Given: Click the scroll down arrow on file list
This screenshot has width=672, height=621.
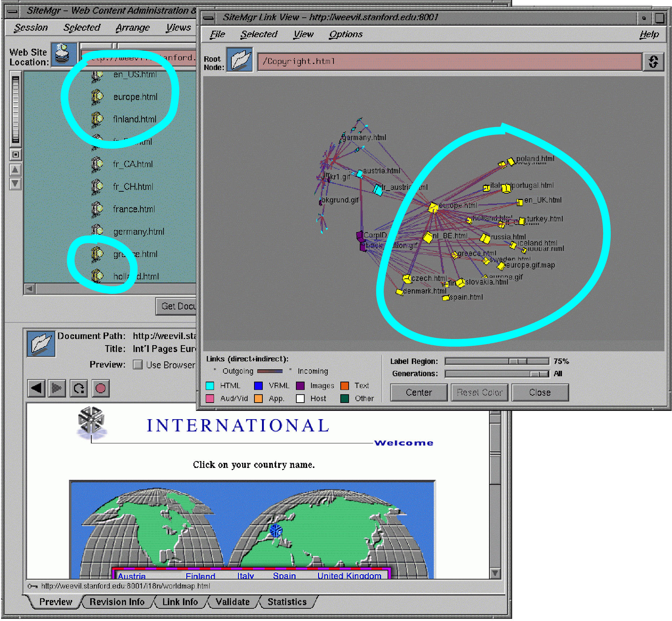Looking at the screenshot, I should tap(15, 184).
